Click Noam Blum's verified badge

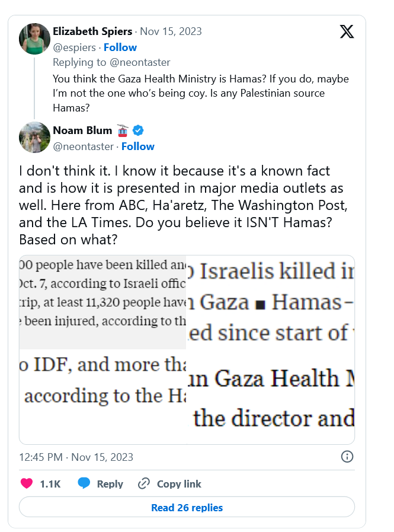tap(138, 130)
